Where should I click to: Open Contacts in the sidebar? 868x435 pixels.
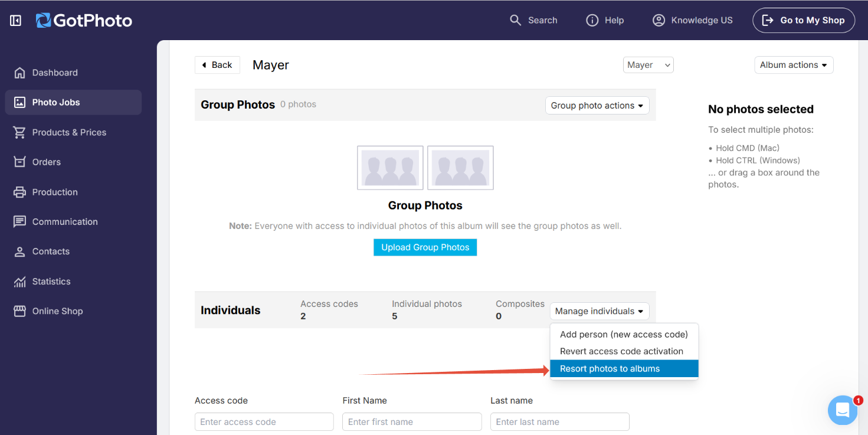click(x=73, y=251)
